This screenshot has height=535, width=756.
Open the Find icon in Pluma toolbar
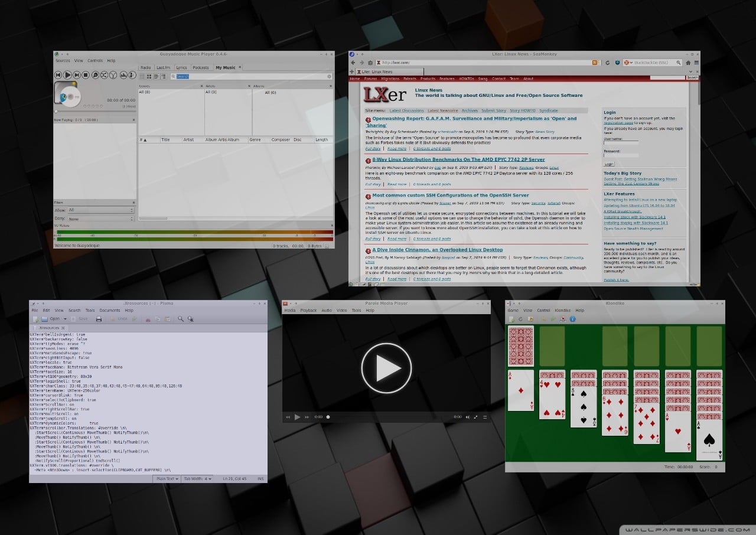coord(180,319)
